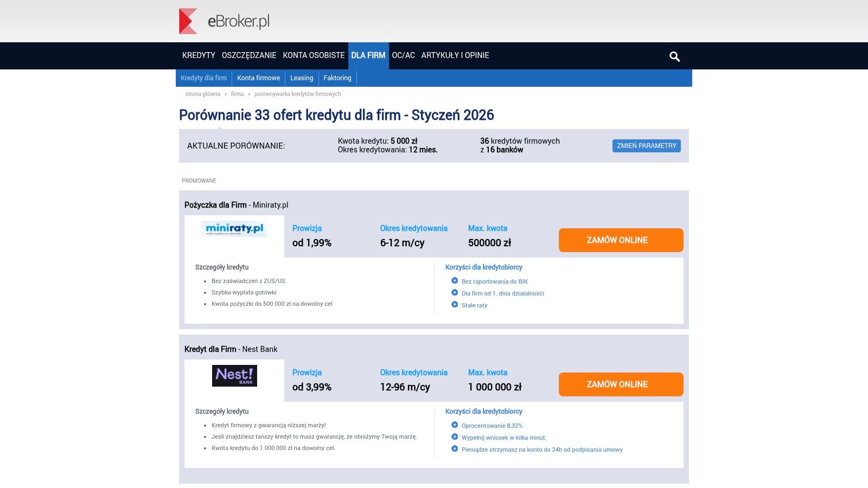Click Bez raportowania do BIK link
The height and width of the screenshot is (488, 868).
(x=495, y=281)
